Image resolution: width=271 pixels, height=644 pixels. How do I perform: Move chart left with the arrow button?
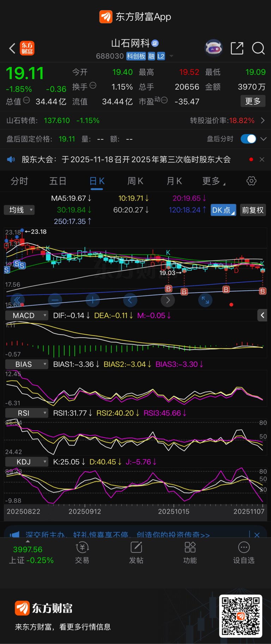130,300
